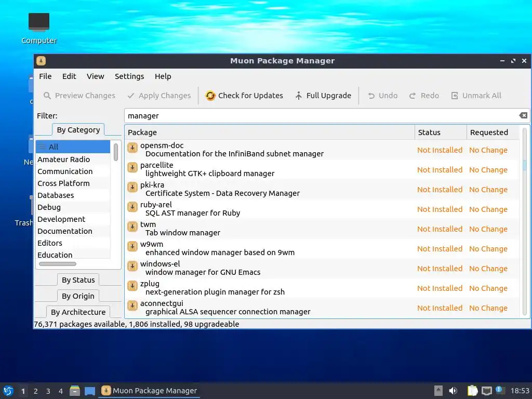The height and width of the screenshot is (399, 532).
Task: Click Apply Changes in toolbar
Action: click(x=159, y=96)
